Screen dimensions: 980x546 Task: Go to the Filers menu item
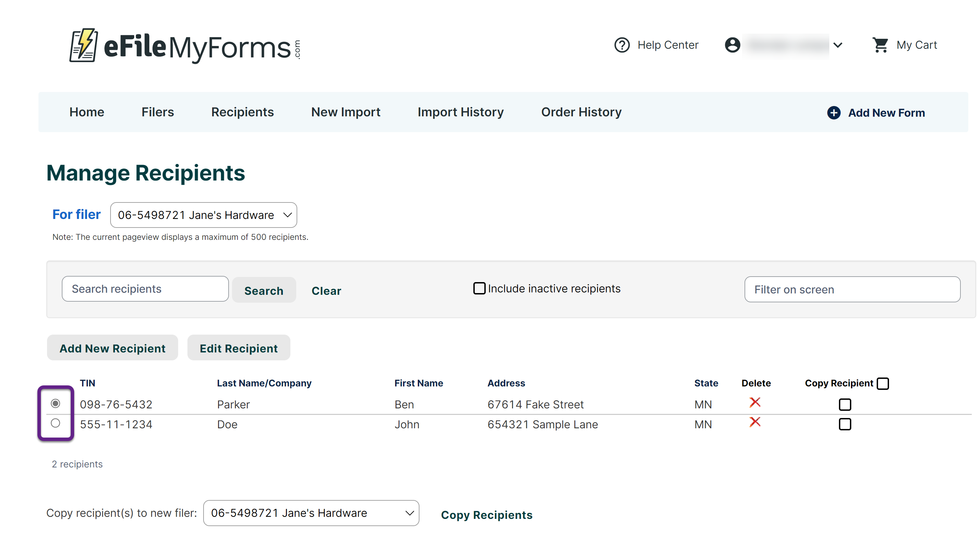click(158, 112)
